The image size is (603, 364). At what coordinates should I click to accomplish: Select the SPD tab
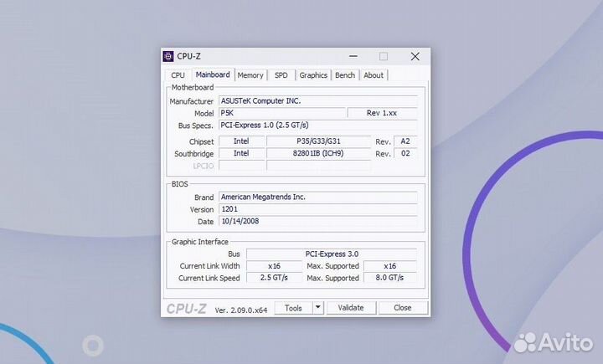[281, 75]
